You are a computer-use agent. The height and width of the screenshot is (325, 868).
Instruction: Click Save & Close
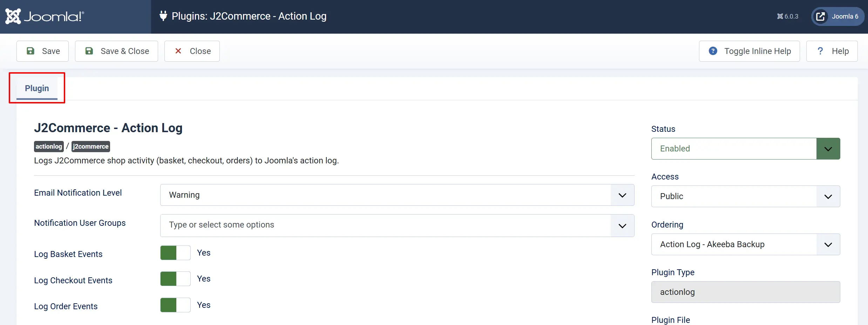click(x=116, y=51)
